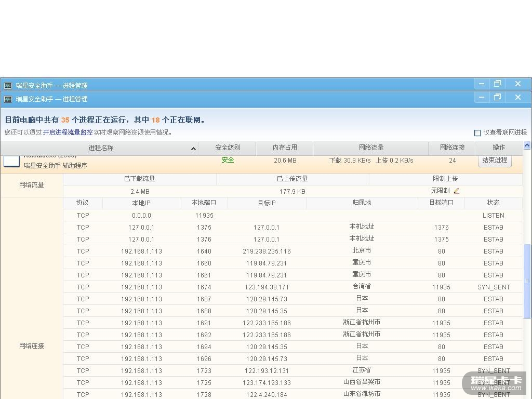Click the 下载 30.9 KB/s traffic value
Screen dimensions: 532x399
tap(350, 161)
